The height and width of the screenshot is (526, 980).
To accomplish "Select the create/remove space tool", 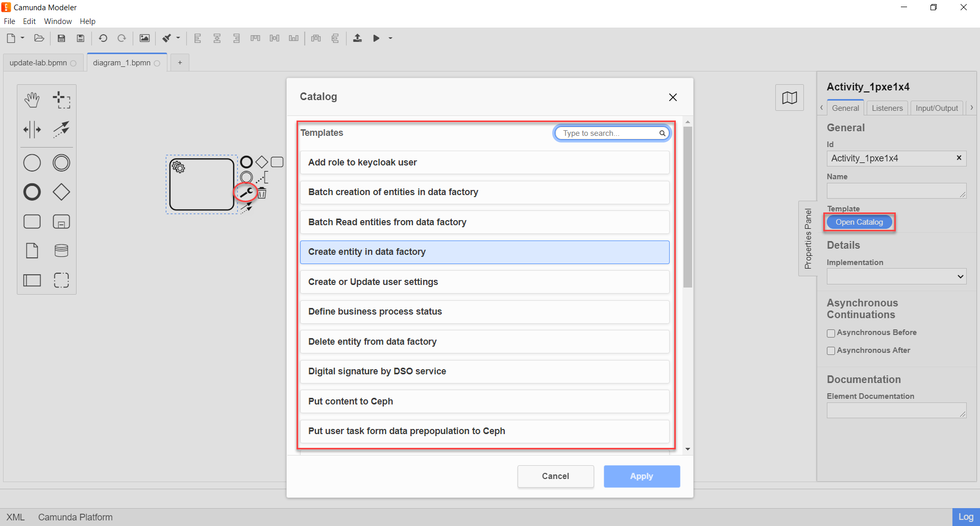I will point(32,130).
